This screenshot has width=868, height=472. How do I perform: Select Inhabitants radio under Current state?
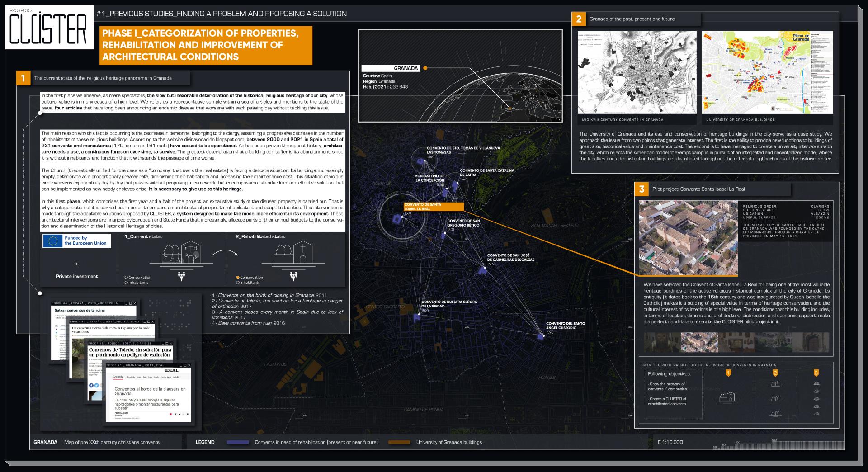126,283
